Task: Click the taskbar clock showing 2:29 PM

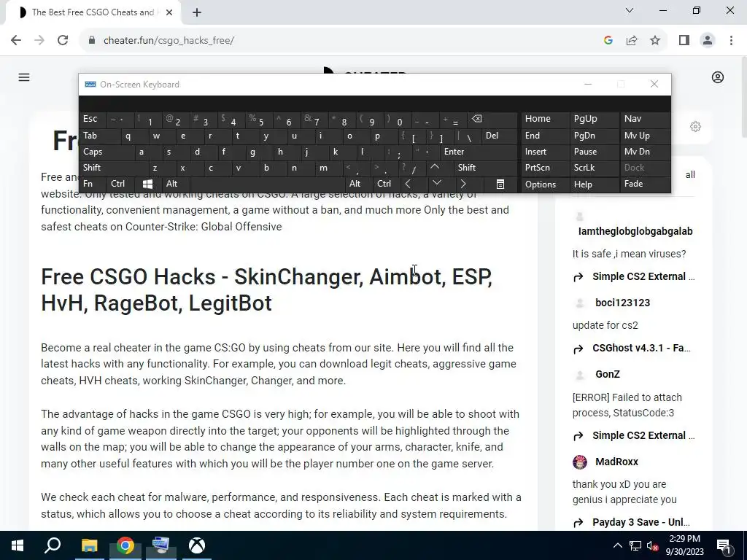Action: tap(684, 545)
